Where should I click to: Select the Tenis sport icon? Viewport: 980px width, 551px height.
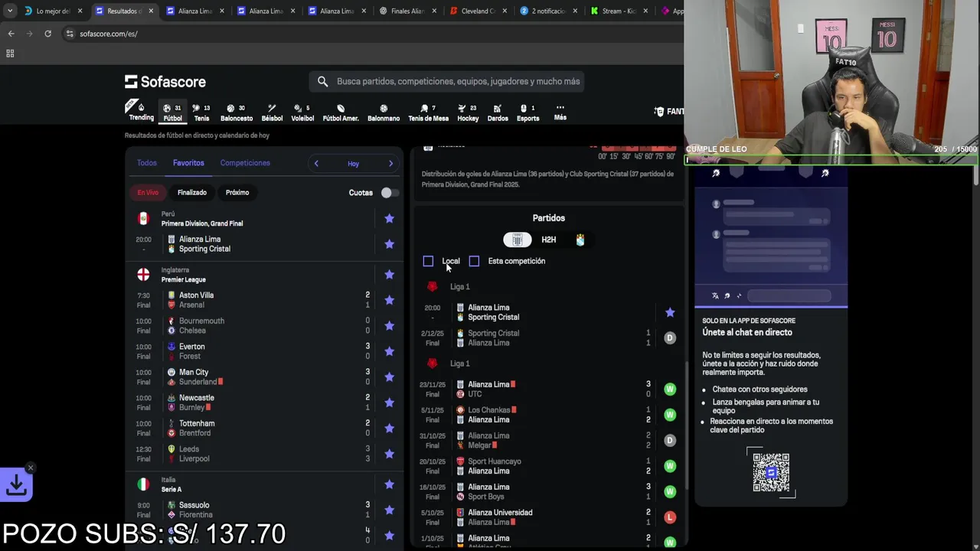201,112
